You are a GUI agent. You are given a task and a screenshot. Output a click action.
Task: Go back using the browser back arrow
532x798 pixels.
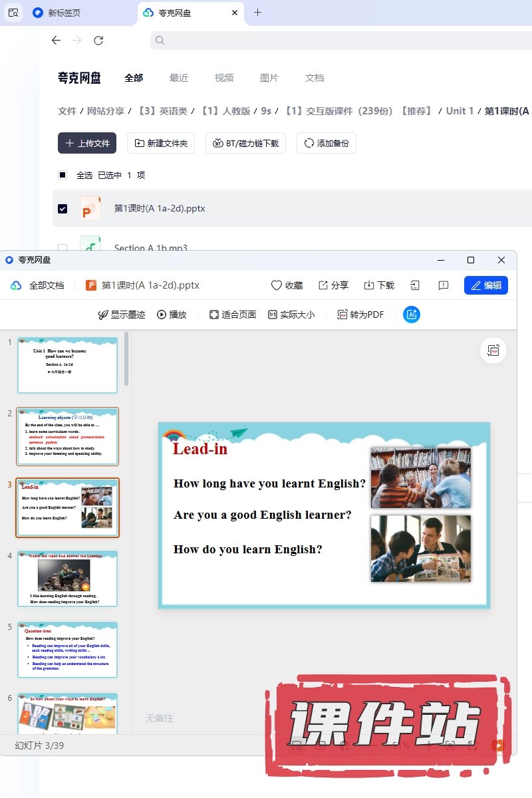click(56, 41)
